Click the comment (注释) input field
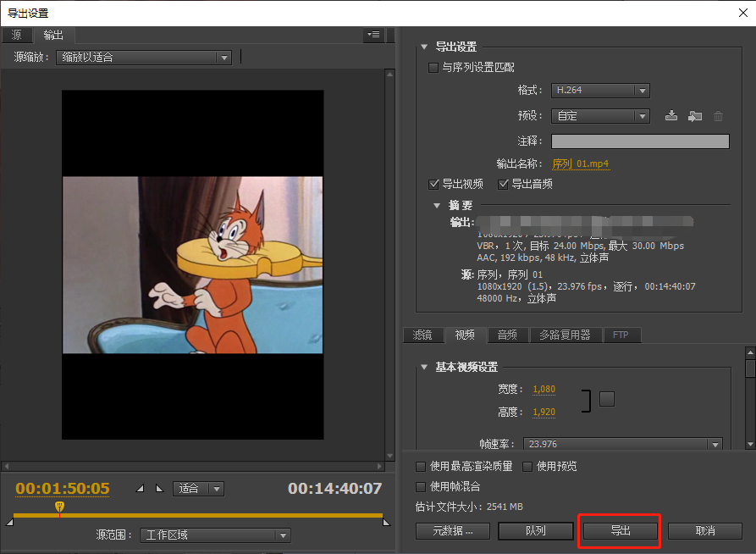This screenshot has width=756, height=554. (x=640, y=141)
